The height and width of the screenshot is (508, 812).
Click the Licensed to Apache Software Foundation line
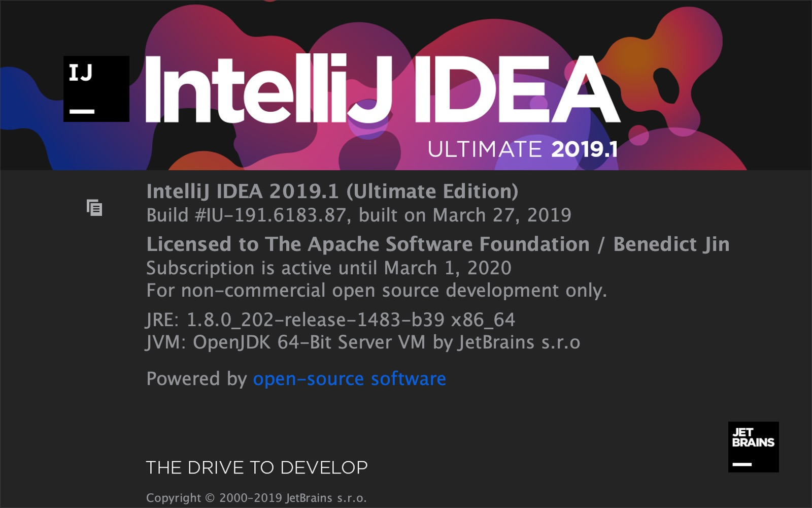[x=373, y=244]
